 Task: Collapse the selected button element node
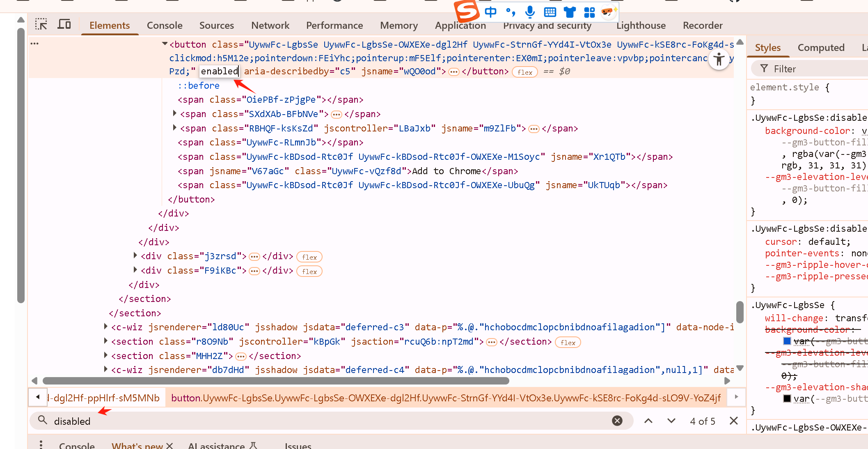pos(165,44)
